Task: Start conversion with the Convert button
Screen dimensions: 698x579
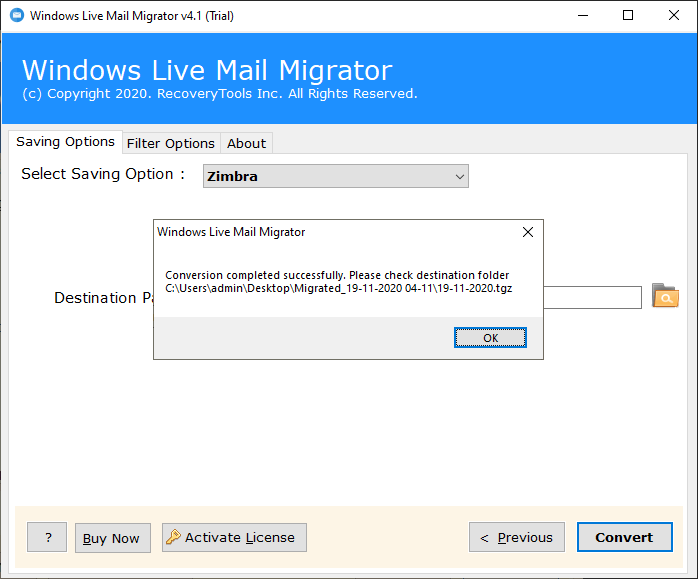Action: click(625, 537)
